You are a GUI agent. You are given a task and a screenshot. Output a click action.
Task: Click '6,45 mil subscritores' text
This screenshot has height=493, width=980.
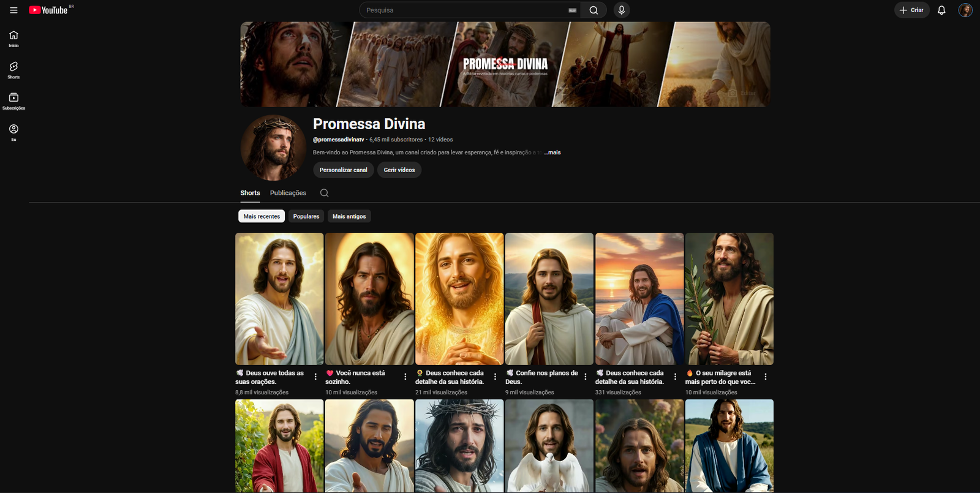396,140
